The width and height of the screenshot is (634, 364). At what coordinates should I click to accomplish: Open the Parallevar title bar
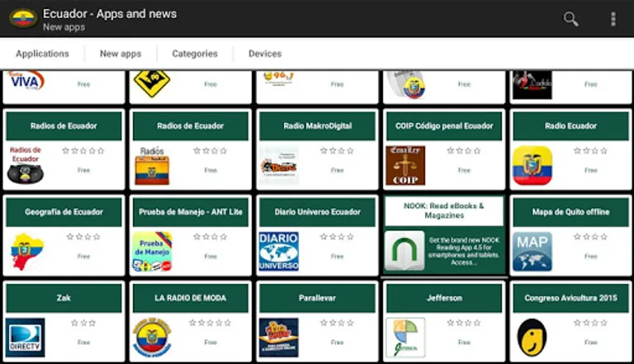pyautogui.click(x=317, y=298)
